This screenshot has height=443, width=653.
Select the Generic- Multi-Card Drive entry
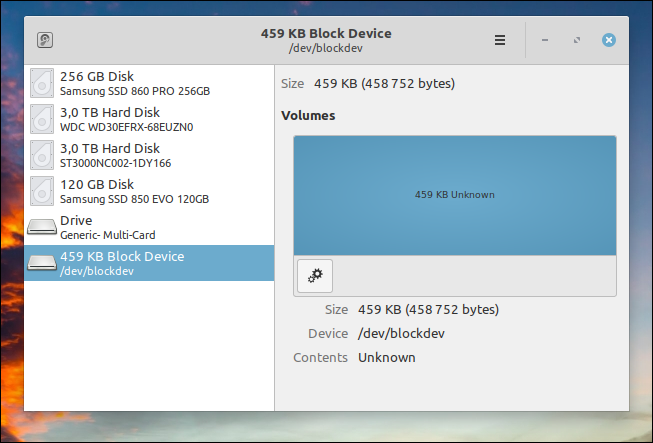click(x=149, y=227)
